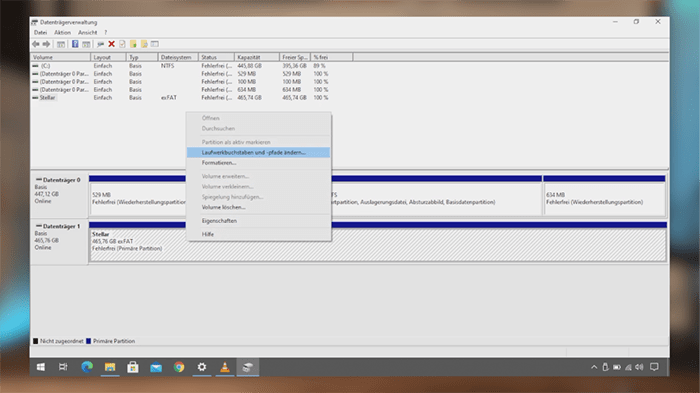Viewport: 700px width, 393px height.
Task: Sort by the Status column header
Action: 216,57
